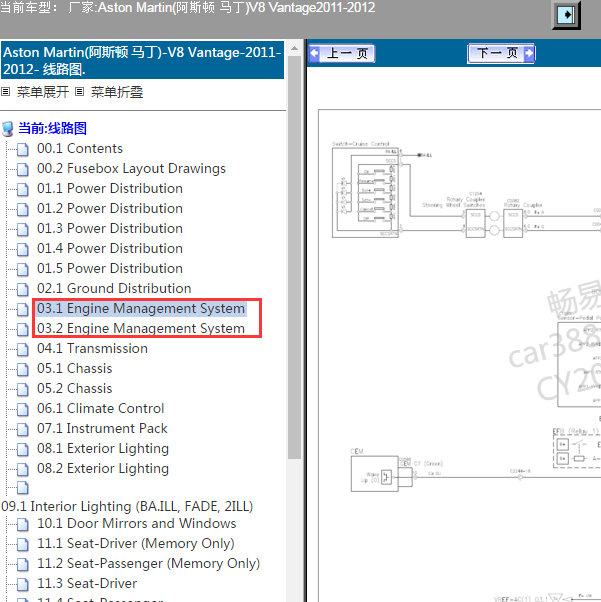Open 01.1 Power Distribution
Screen dimensions: 601x602
(110, 189)
